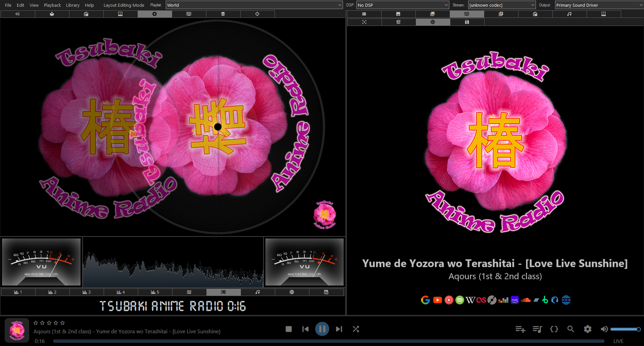This screenshot has width=644, height=346.
Task: Open the Library menu
Action: pyautogui.click(x=73, y=5)
